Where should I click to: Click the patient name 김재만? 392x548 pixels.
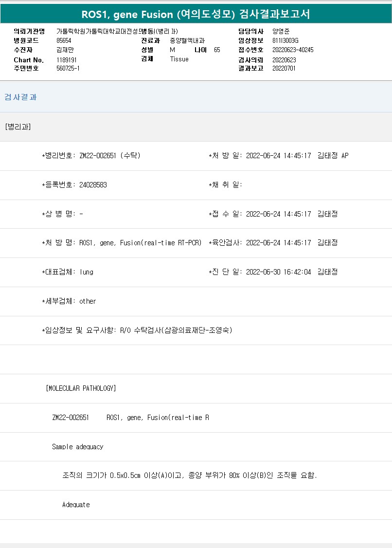pos(65,50)
